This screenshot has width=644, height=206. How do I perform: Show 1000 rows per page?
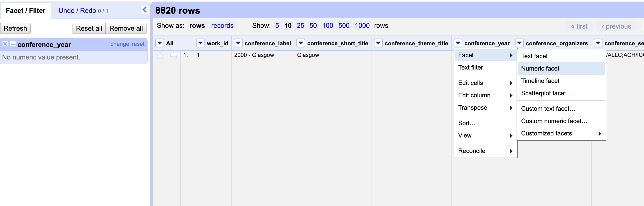[362, 25]
